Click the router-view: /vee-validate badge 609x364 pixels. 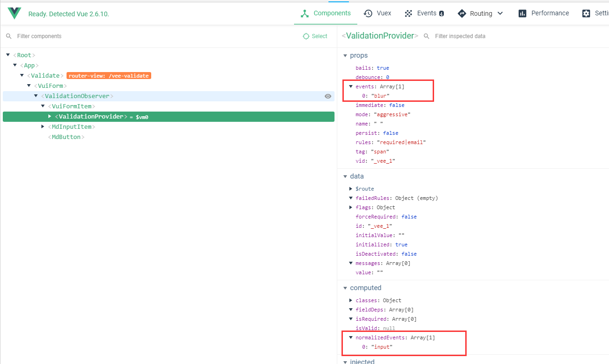click(x=109, y=75)
